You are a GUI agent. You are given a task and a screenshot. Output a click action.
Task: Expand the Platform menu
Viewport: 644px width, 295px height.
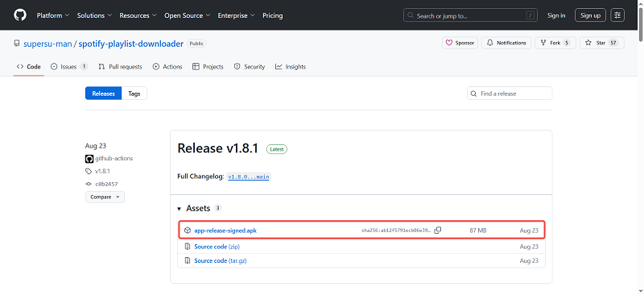[x=53, y=15]
